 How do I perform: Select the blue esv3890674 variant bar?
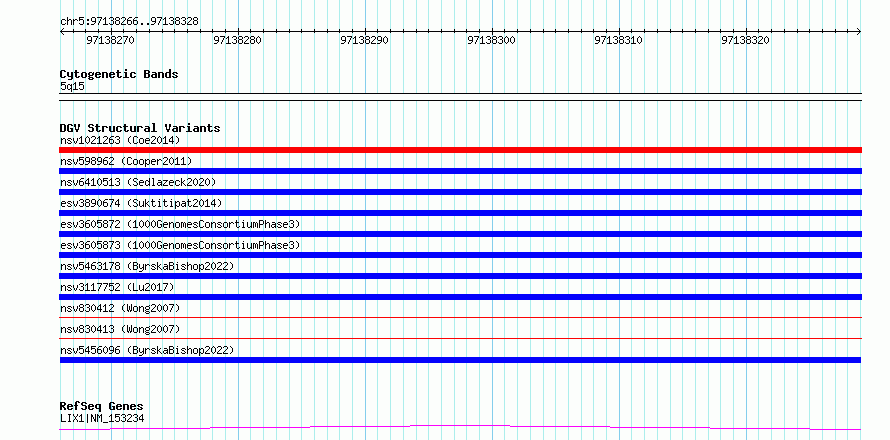pos(460,213)
